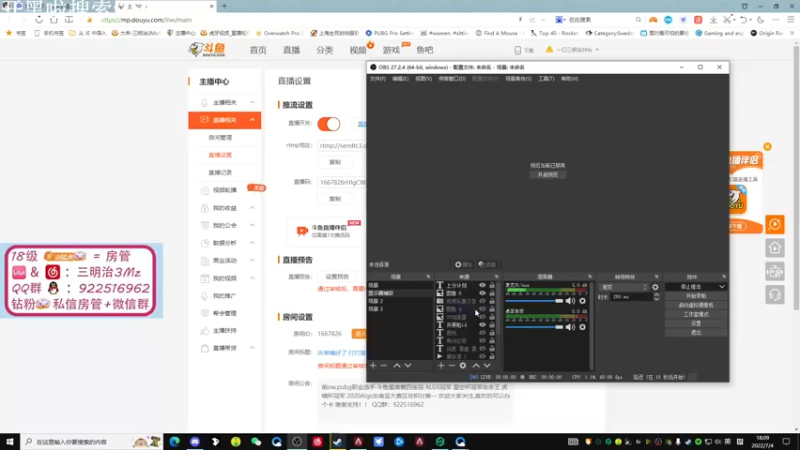This screenshot has height=450, width=800.
Task: Undock the 混音器 panel via header icon
Action: 590,277
